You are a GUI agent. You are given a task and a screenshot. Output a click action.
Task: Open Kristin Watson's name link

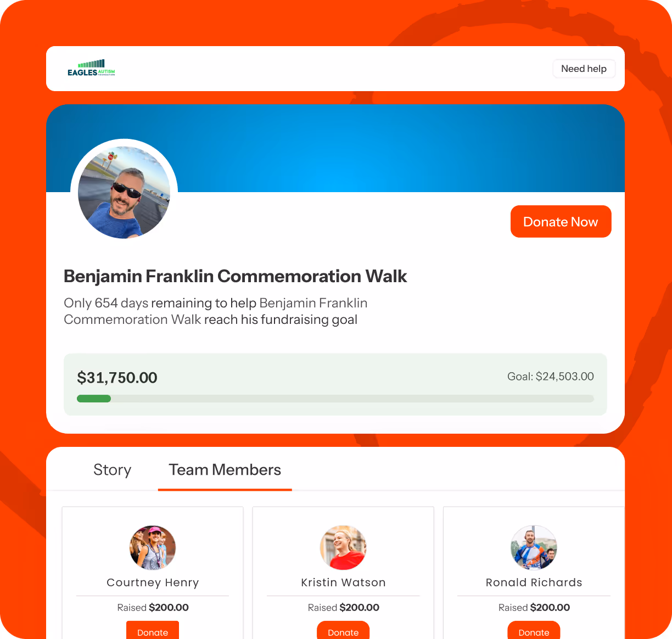coord(343,582)
